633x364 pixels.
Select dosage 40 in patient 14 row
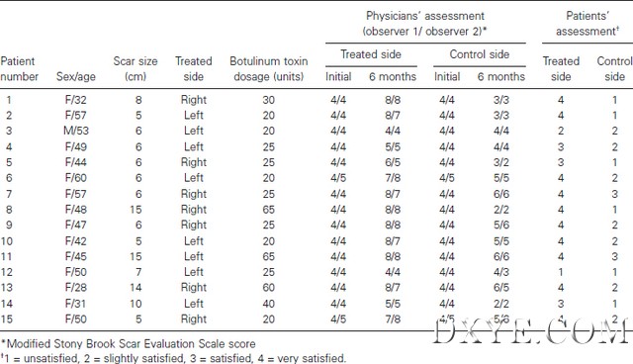click(268, 304)
